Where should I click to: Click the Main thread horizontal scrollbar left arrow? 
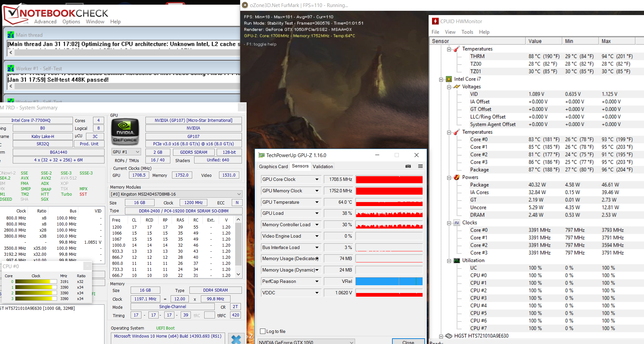(x=11, y=52)
